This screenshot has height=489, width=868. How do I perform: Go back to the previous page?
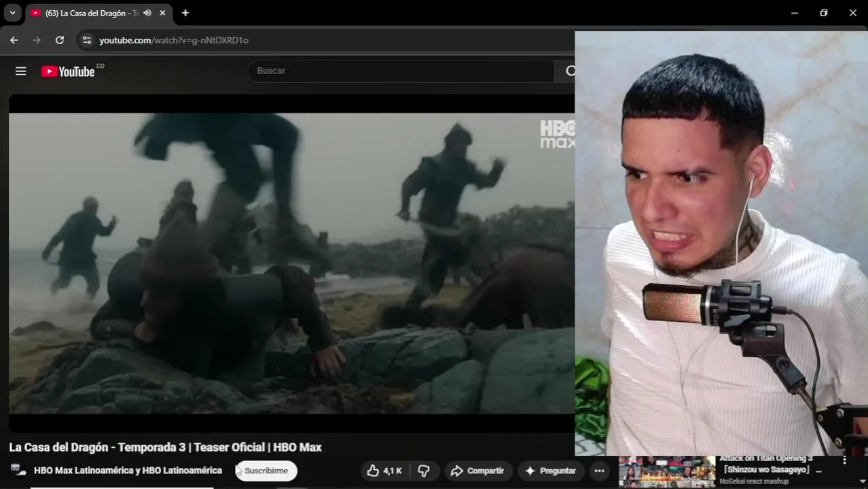point(14,40)
